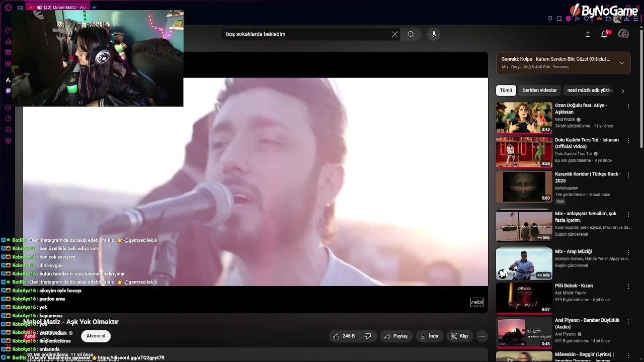Open Dolu Kadehi Ters Tut thumbnail
The image size is (644, 362).
coord(524,152)
